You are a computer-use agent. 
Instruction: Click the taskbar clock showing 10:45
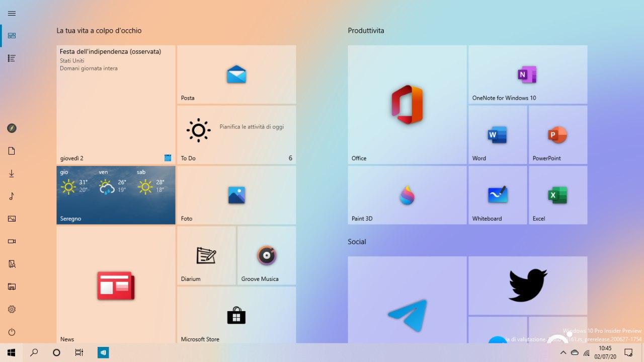tap(606, 353)
